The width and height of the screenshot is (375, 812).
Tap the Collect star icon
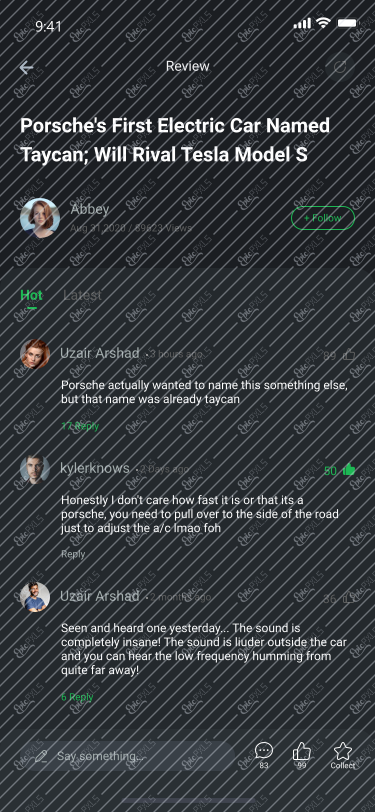(342, 750)
